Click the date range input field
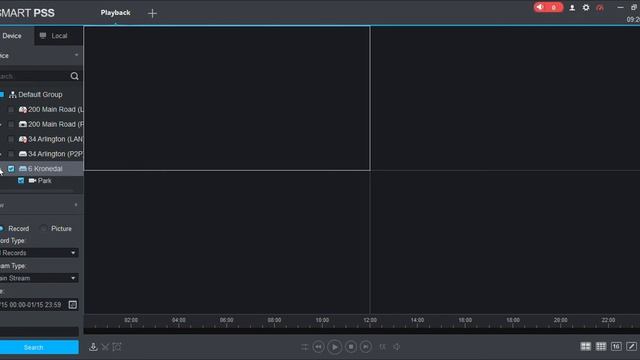The image size is (640, 360). tap(33, 305)
